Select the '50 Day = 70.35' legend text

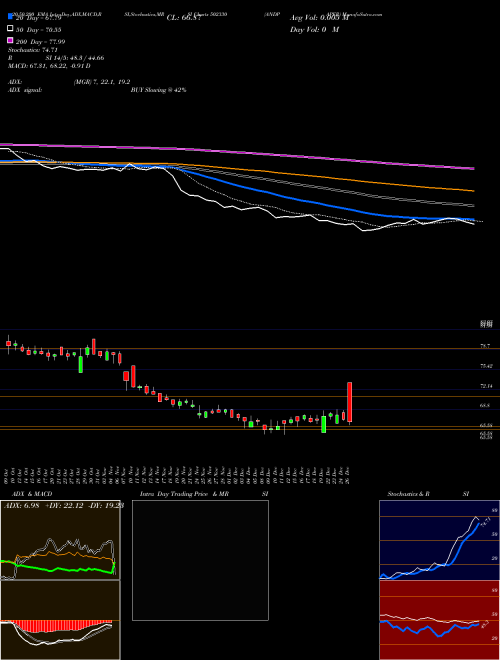coord(39,30)
